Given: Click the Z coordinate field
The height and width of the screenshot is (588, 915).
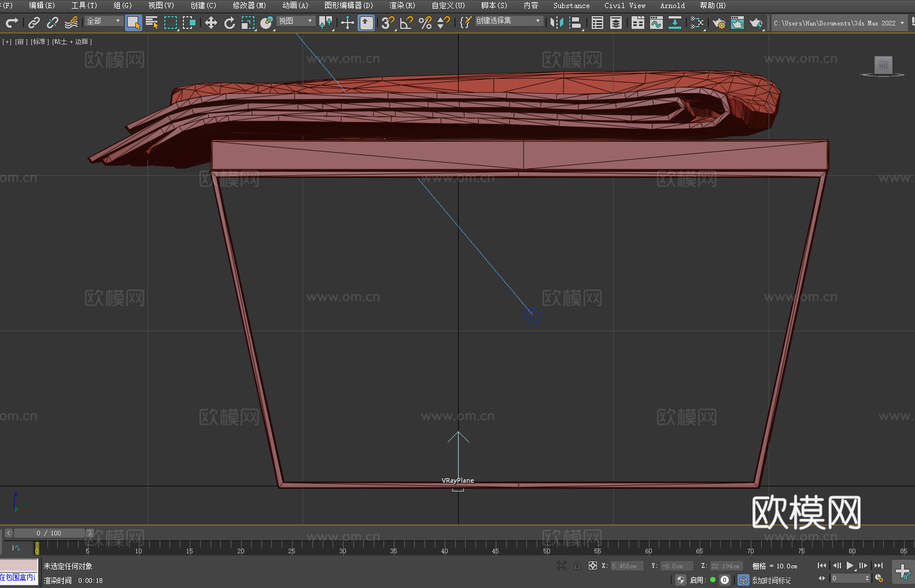Looking at the screenshot, I should tap(726, 566).
